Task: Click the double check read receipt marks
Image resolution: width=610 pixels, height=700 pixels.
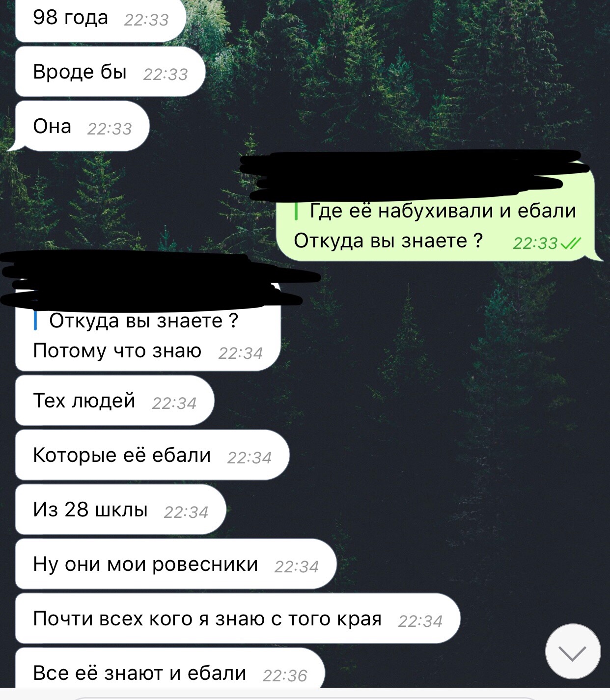Action: click(x=570, y=243)
